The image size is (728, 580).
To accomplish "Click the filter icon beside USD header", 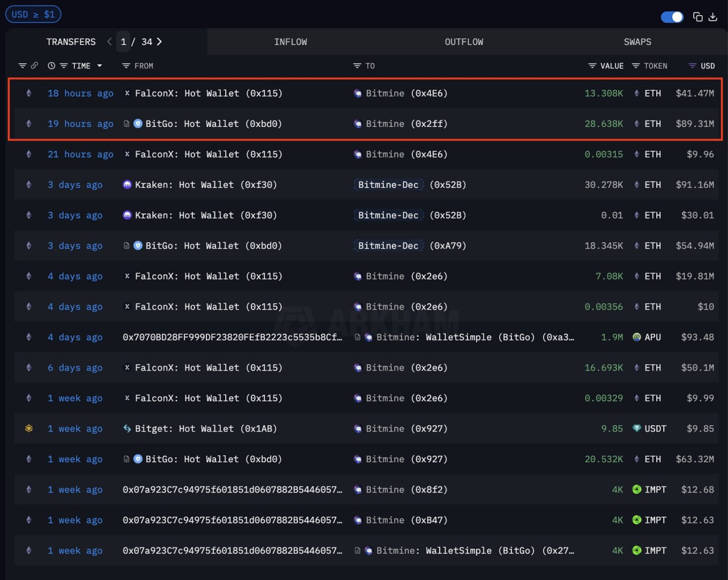I will (692, 66).
